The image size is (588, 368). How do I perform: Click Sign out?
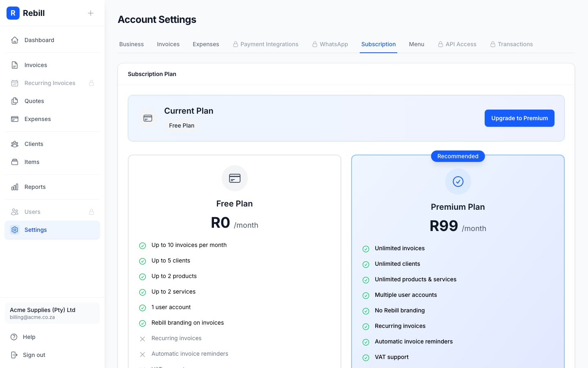point(34,355)
